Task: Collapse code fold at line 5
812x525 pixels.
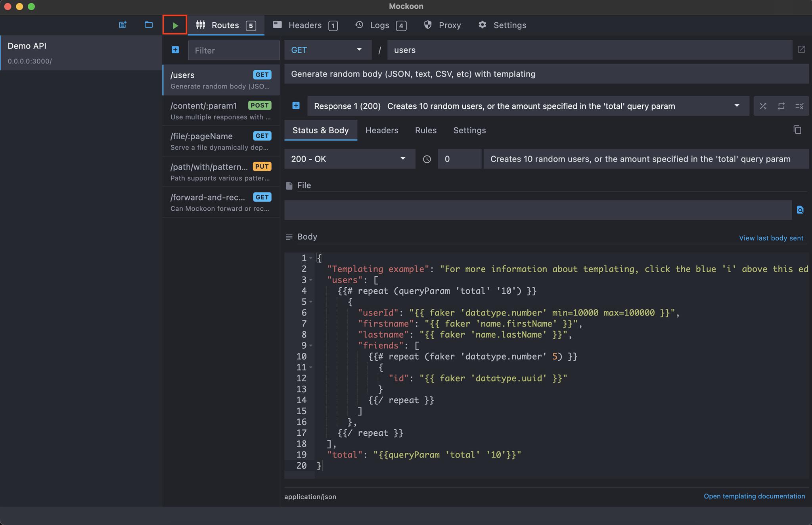Action: click(x=311, y=302)
